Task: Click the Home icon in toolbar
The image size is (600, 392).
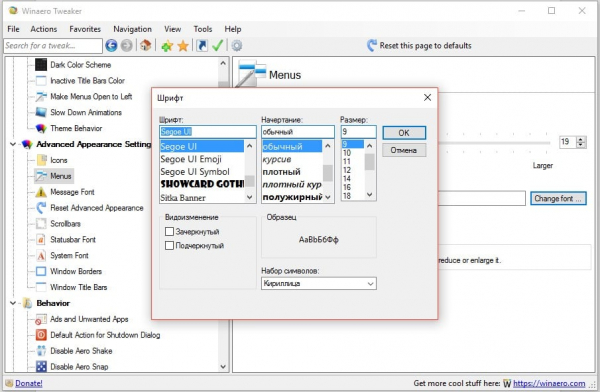Action: tap(145, 46)
